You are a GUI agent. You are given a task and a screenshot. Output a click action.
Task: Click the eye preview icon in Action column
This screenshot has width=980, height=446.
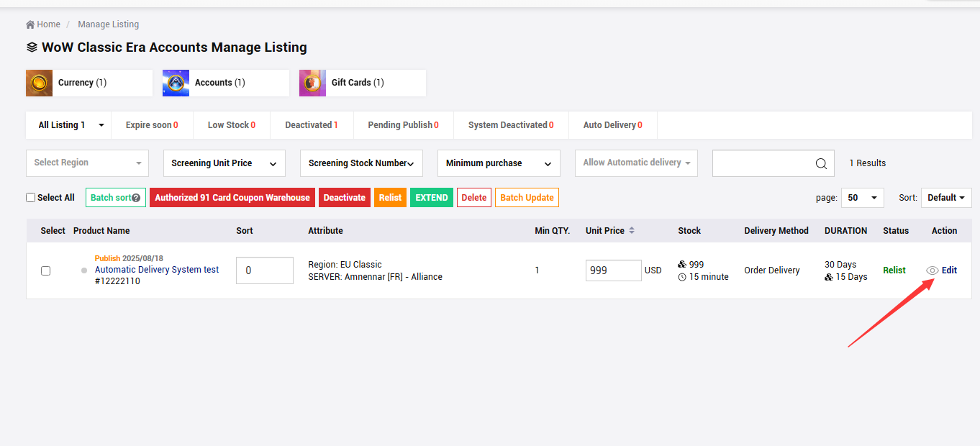click(932, 270)
